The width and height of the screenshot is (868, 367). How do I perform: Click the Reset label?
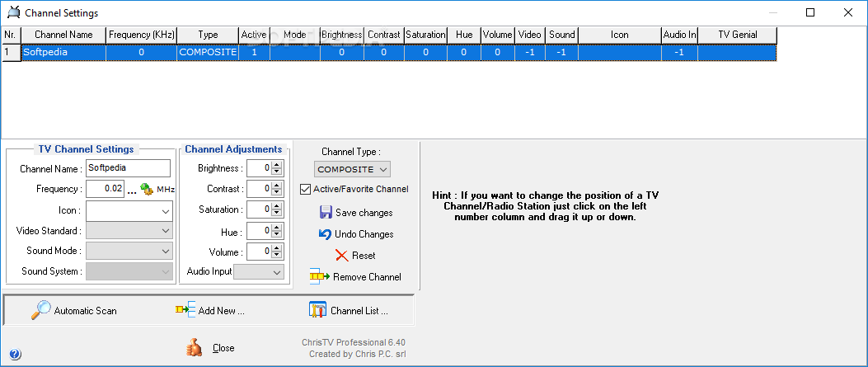coord(364,256)
